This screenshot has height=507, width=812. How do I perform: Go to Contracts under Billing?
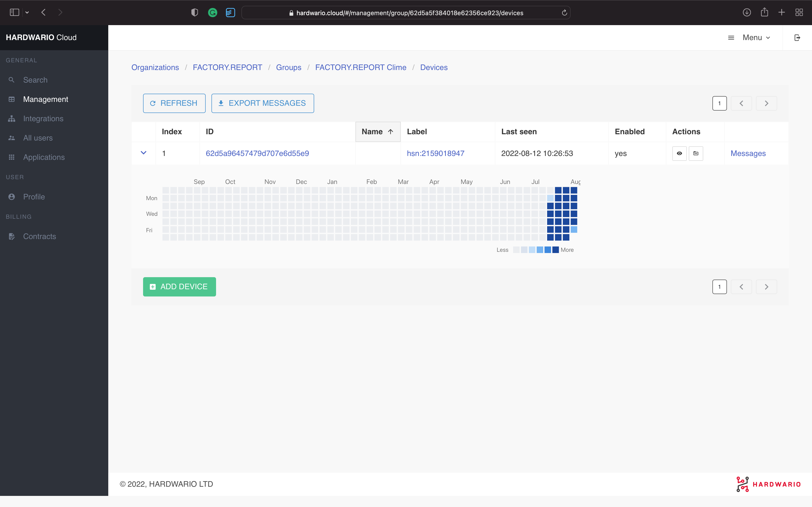click(x=39, y=236)
